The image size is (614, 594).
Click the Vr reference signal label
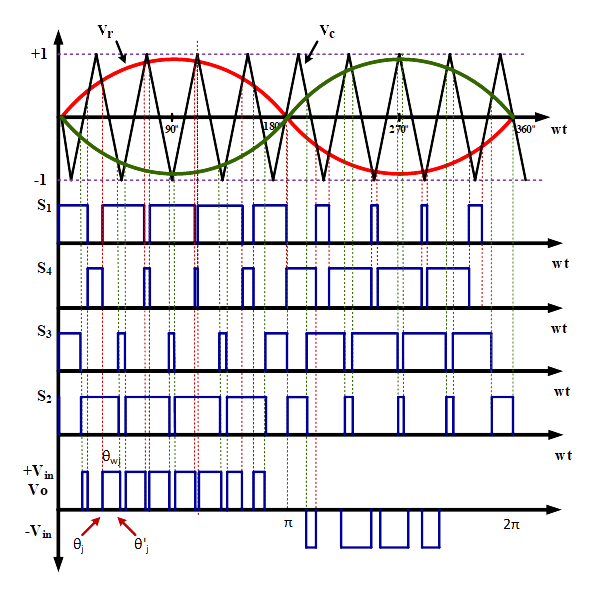(105, 31)
